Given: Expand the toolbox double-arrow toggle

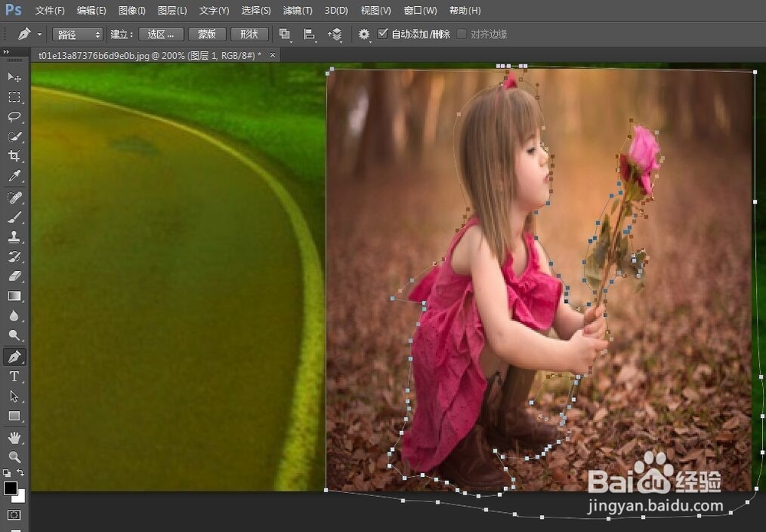Looking at the screenshot, I should click(x=6, y=51).
